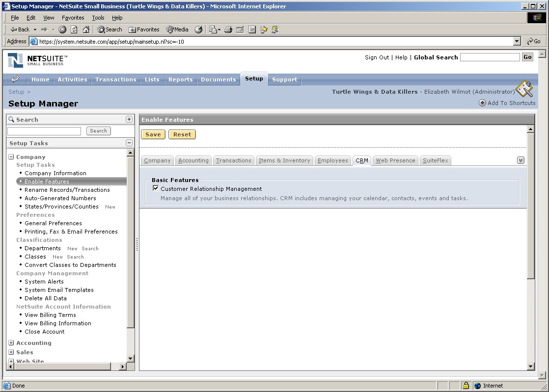Click the Save button
The width and height of the screenshot is (549, 392).
tap(153, 134)
